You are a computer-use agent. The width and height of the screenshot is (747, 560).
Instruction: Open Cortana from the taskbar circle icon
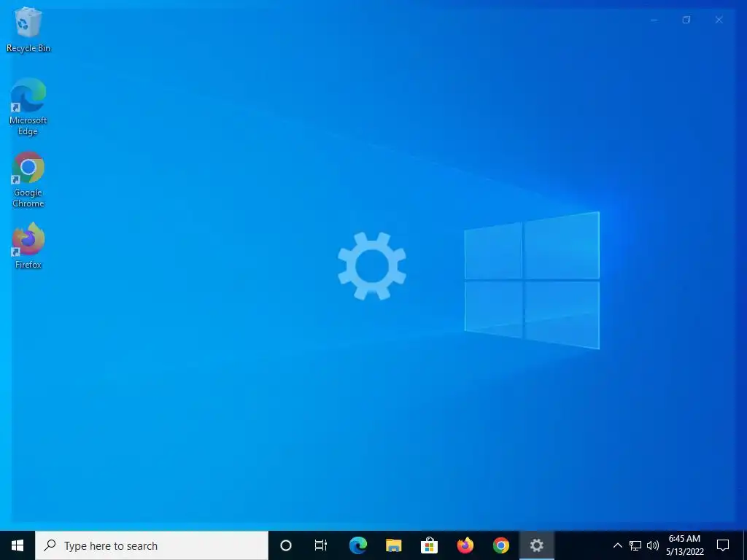tap(286, 545)
